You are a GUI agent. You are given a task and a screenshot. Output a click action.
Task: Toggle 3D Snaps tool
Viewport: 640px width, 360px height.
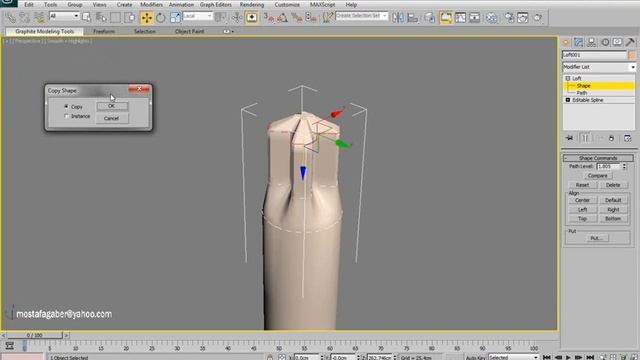[268, 18]
